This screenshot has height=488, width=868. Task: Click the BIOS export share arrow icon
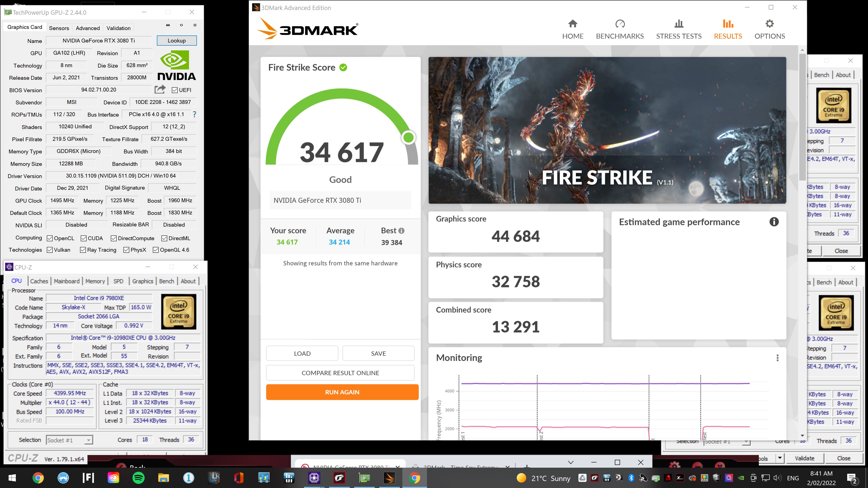click(160, 89)
